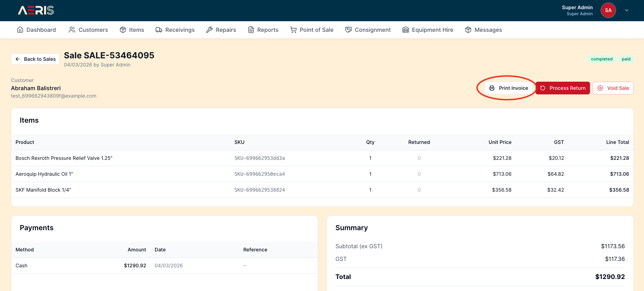Click the SA user avatar
The height and width of the screenshot is (291, 644).
click(608, 10)
